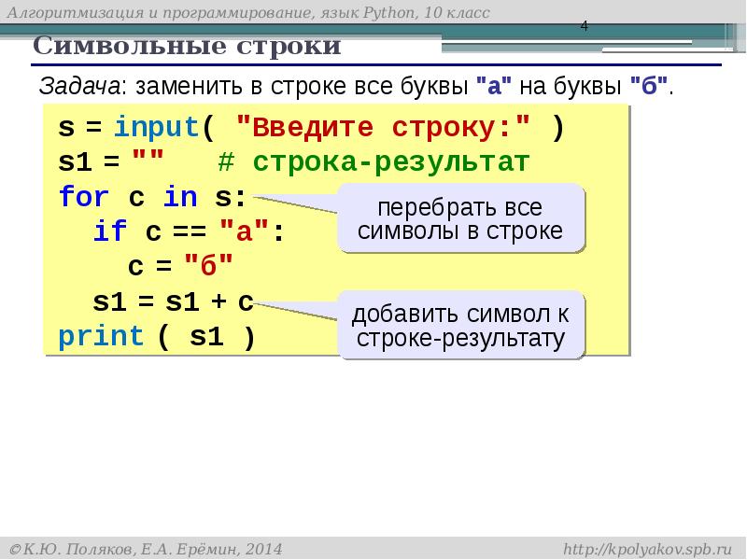This screenshot has width=747, height=560.
Task: Click the print ( s1 ) statement
Action: (156, 336)
